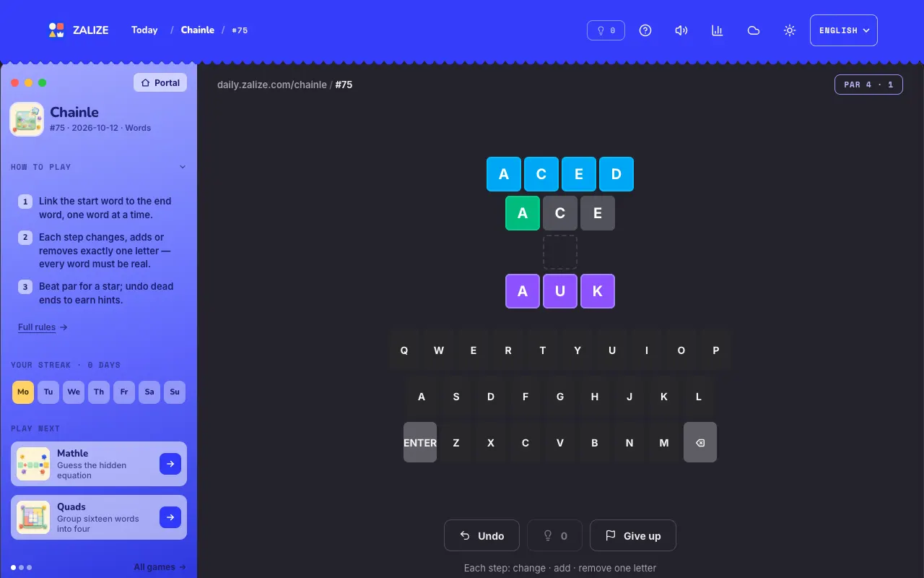The width and height of the screenshot is (924, 578).
Task: Click the PAR 4 · 1 badge
Action: pyautogui.click(x=868, y=85)
